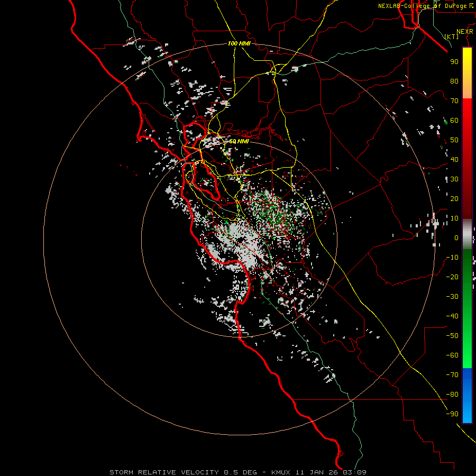Screen dimensions: 476x476
Task: Click the "03:09" timestamp in the caption
Action: click(x=354, y=472)
